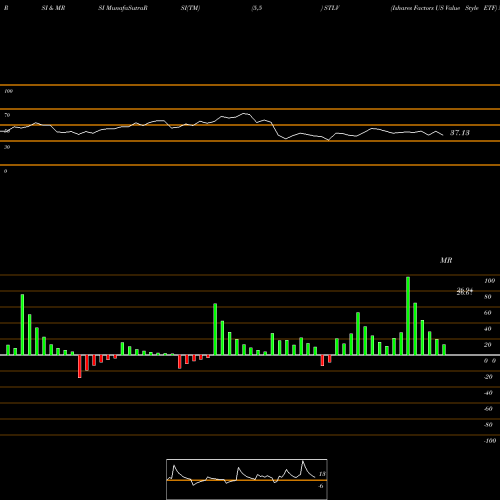Click the longest red bar in MR chart

point(80,366)
